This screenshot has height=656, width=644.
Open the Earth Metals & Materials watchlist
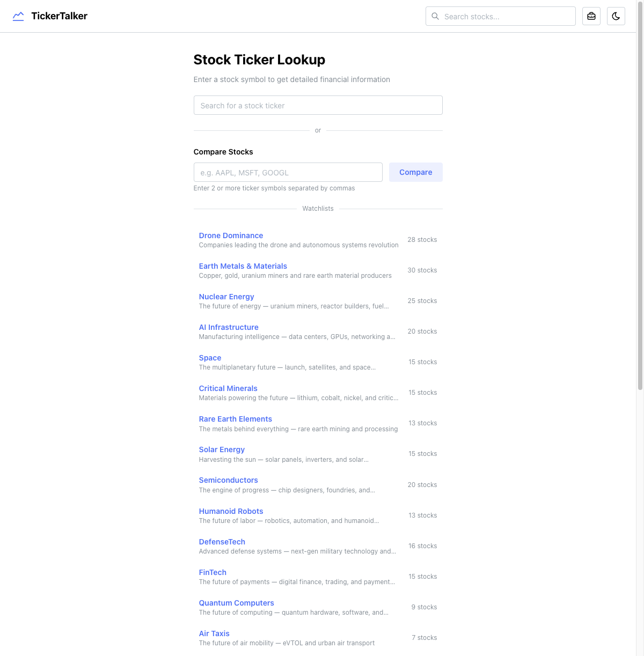(x=243, y=266)
